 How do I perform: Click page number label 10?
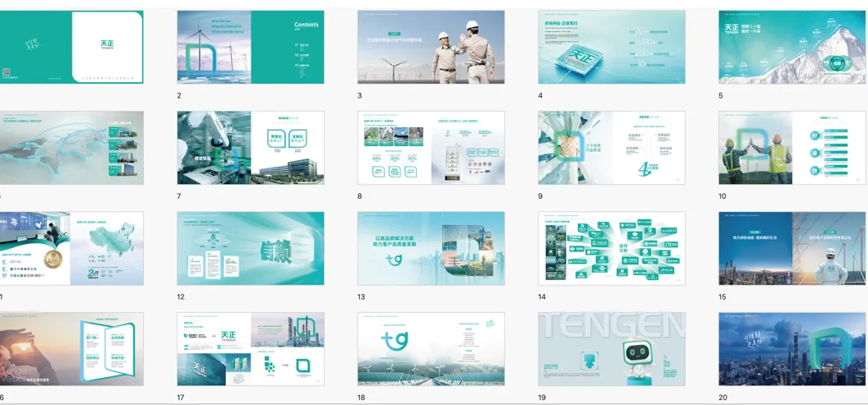[x=723, y=196]
